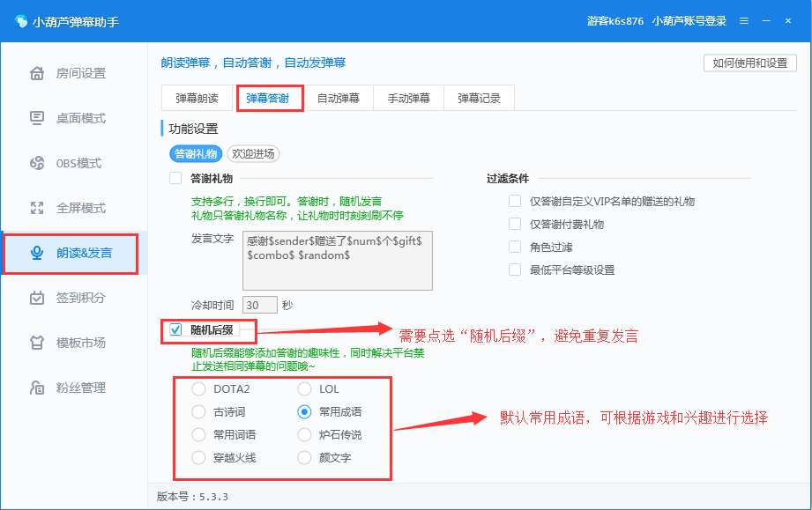Open 粉丝管理 section
The height and width of the screenshot is (510, 812).
tap(74, 388)
